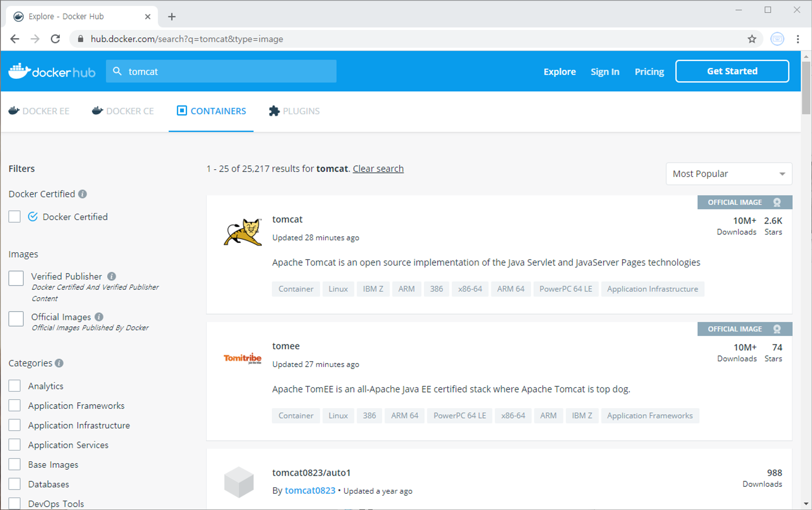Screen dimensions: 812x510
Task: Click the Application Frameworks tag on tomee
Action: click(x=650, y=415)
